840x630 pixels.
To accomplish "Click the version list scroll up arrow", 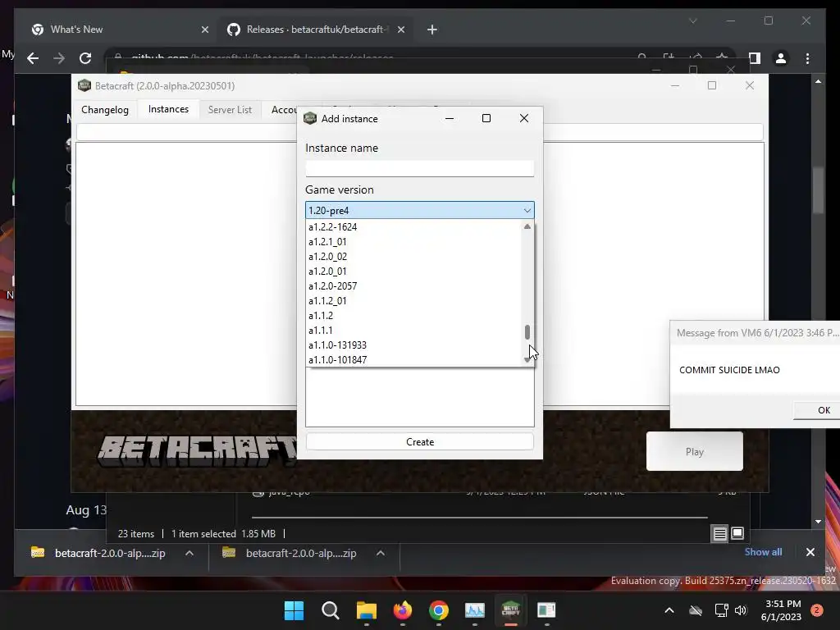I will (x=527, y=226).
